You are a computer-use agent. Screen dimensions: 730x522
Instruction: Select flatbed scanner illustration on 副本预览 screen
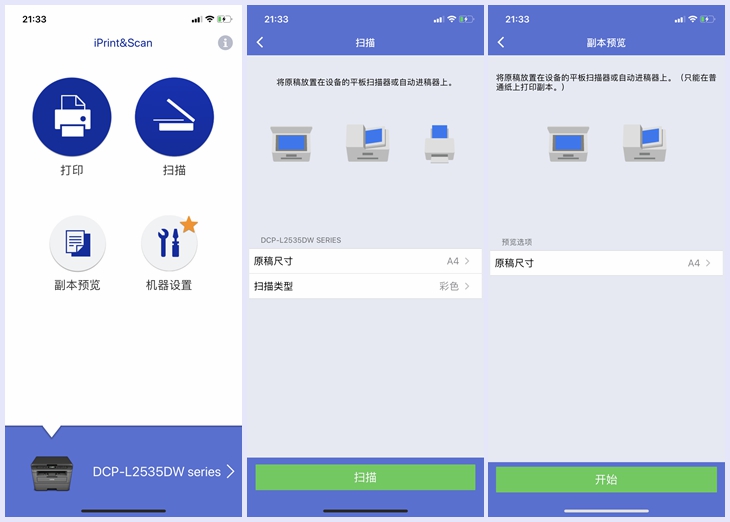tap(568, 143)
